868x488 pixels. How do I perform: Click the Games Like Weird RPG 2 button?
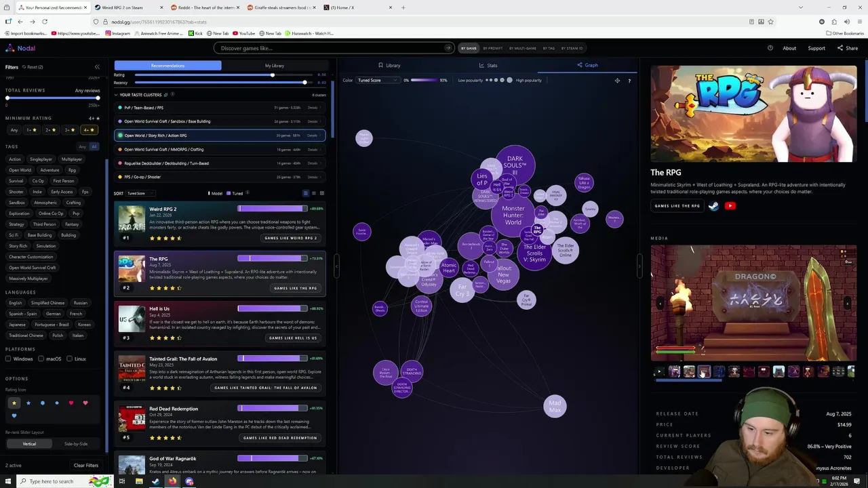290,238
